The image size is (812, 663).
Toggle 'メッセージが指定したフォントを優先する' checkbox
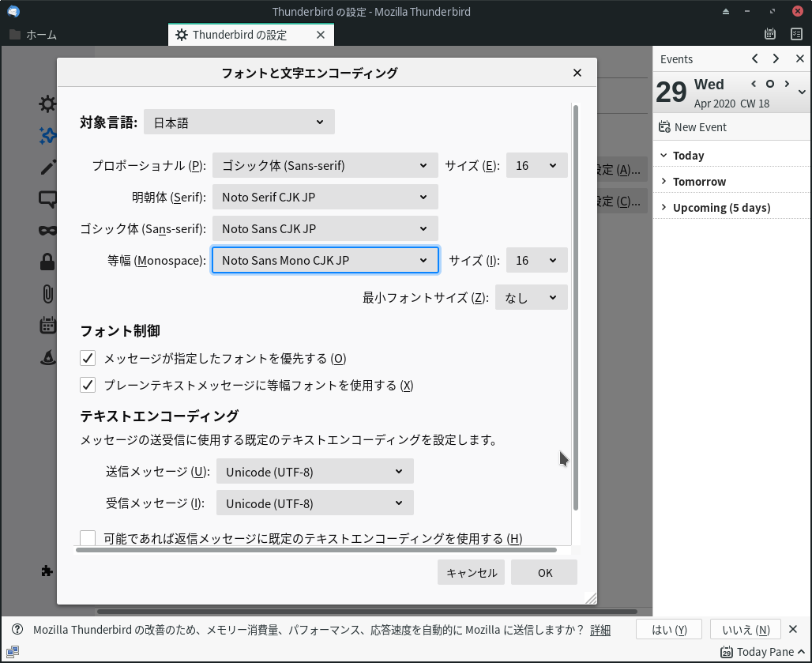tap(88, 358)
